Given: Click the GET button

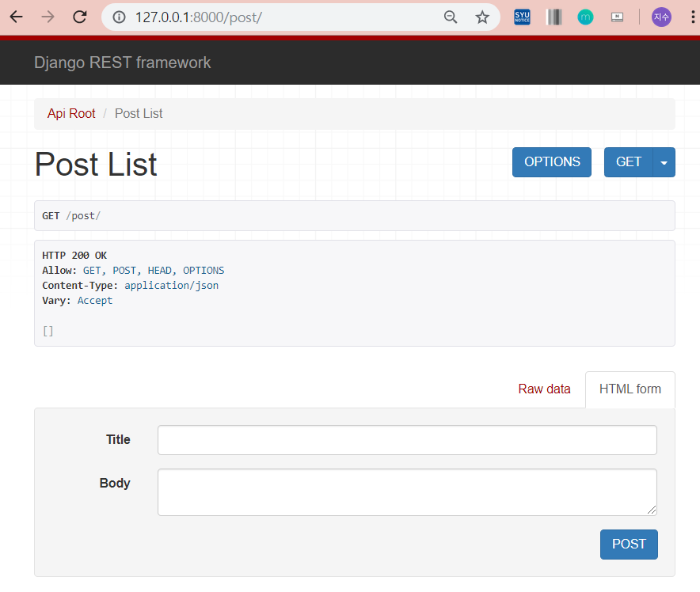Looking at the screenshot, I should click(629, 162).
